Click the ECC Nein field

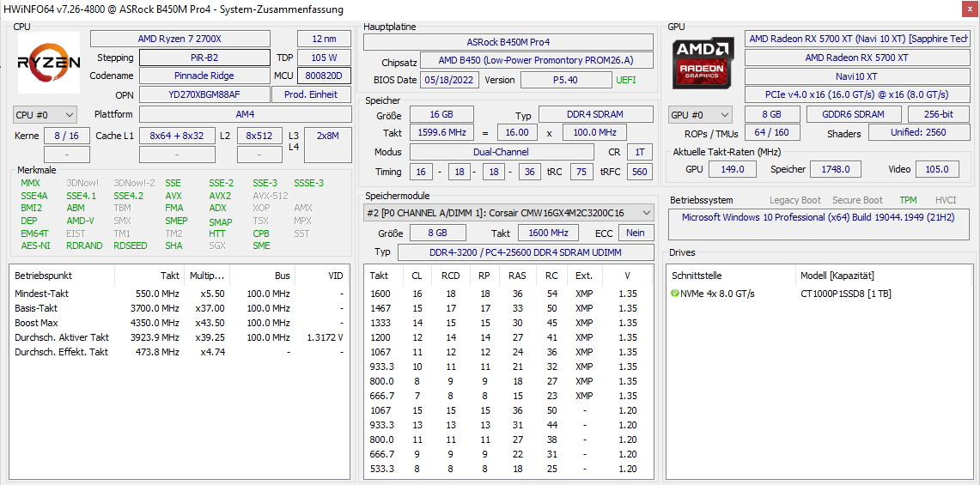coord(636,233)
